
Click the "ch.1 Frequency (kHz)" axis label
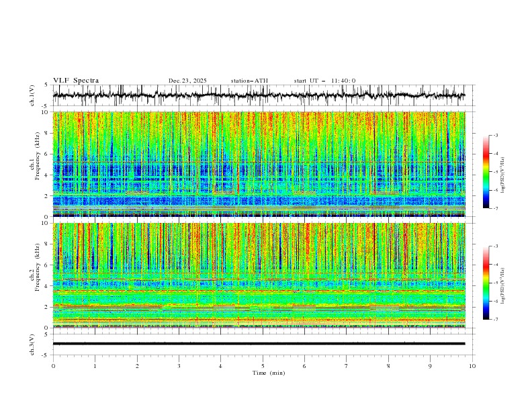[35, 156]
